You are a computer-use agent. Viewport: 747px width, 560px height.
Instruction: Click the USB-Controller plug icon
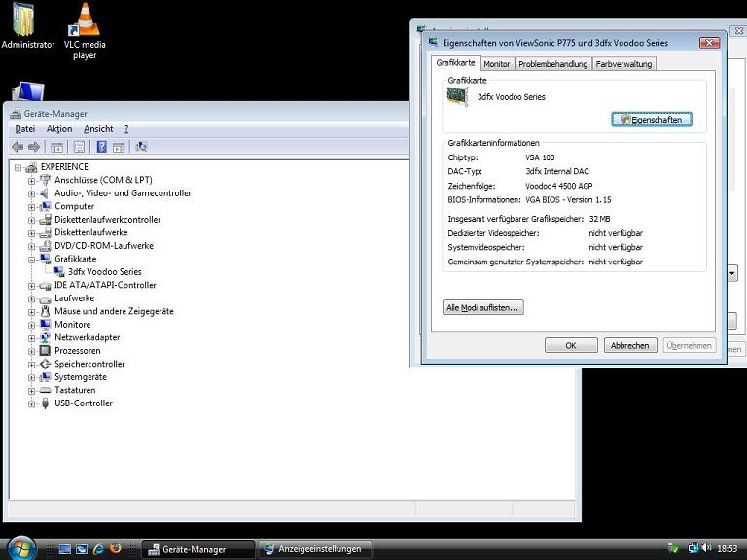click(46, 403)
